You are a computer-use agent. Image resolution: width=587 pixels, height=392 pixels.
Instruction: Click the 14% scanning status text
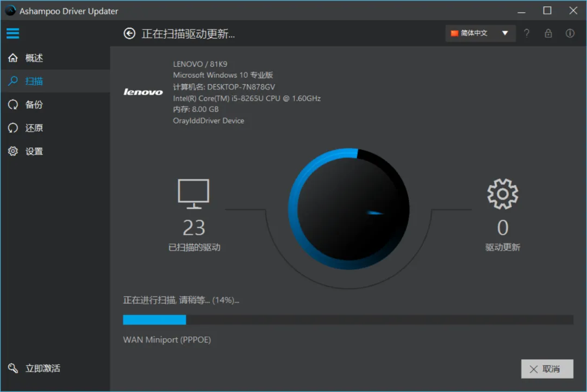pos(181,300)
